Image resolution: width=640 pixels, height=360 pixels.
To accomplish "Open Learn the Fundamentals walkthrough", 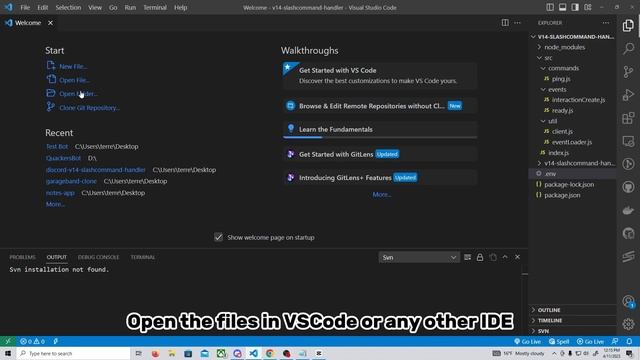I will pyautogui.click(x=380, y=129).
